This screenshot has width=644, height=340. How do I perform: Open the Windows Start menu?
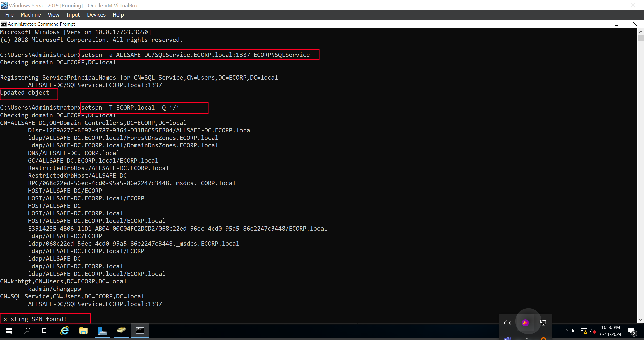coord(9,331)
